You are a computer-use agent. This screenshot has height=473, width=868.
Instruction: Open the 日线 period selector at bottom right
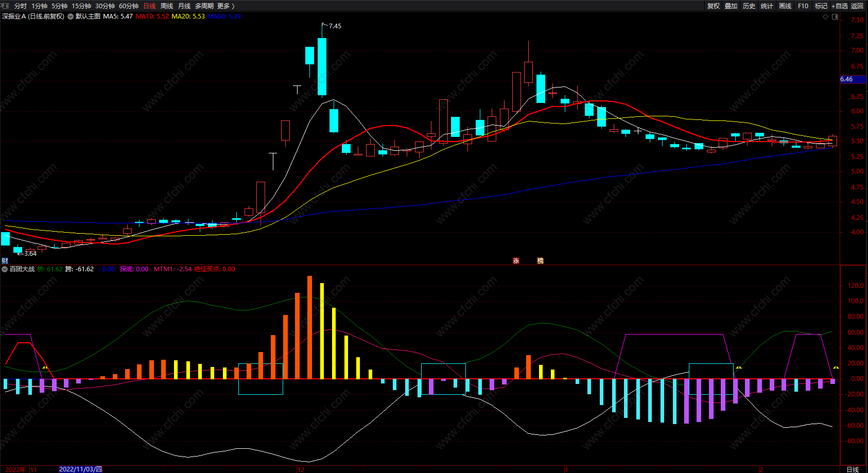[853, 469]
